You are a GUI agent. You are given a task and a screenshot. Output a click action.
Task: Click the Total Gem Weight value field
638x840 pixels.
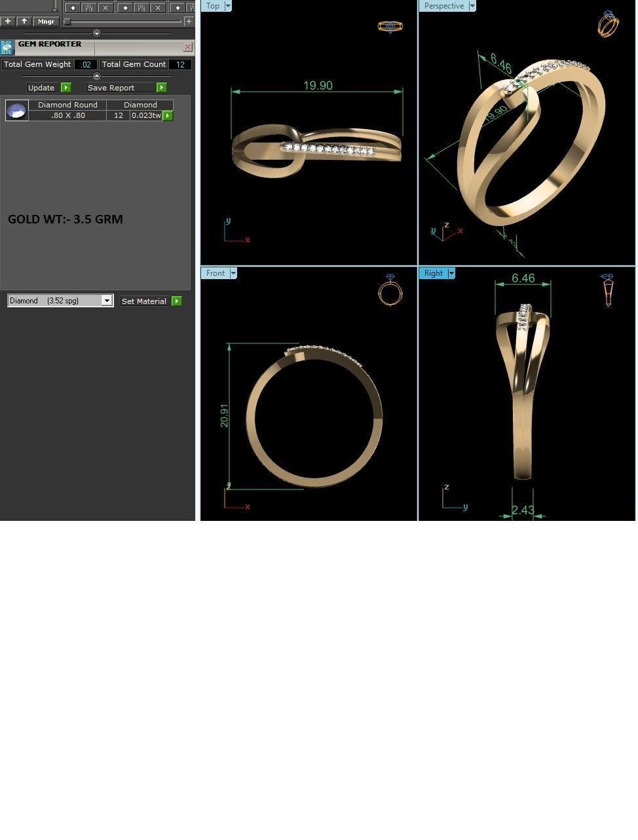pos(86,64)
